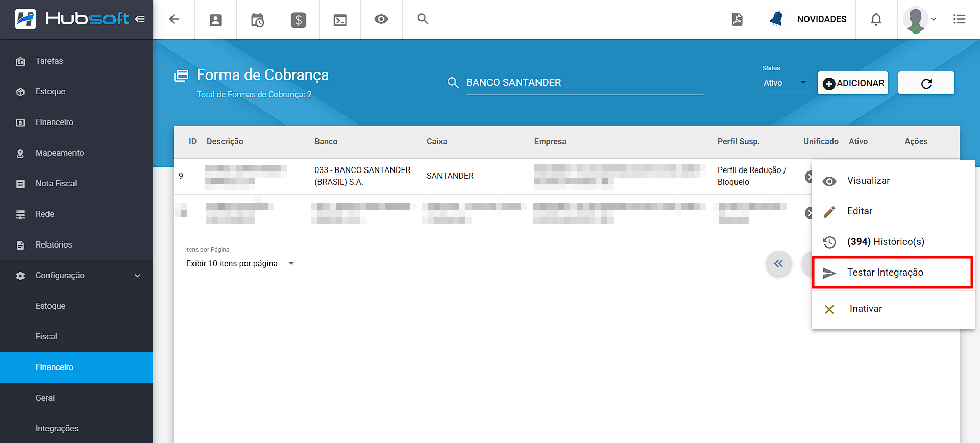The width and height of the screenshot is (980, 443).
Task: Choose Testar Integração menu entry
Action: click(x=893, y=273)
